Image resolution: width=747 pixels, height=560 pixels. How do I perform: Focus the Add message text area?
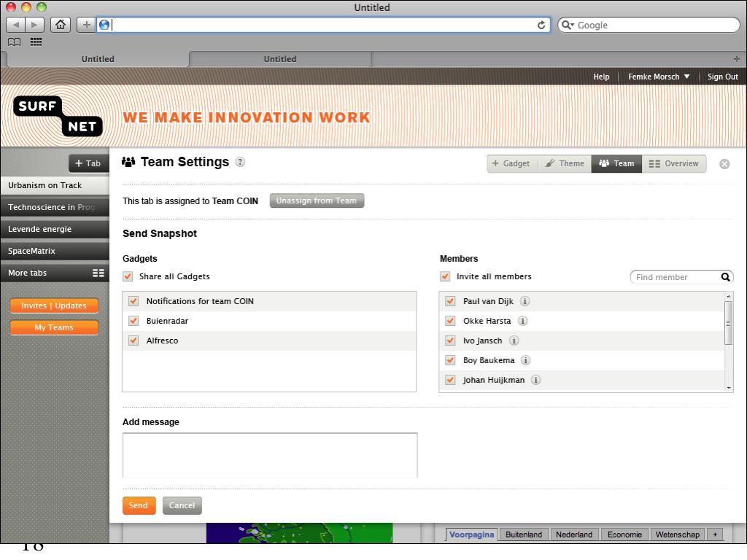(x=270, y=455)
